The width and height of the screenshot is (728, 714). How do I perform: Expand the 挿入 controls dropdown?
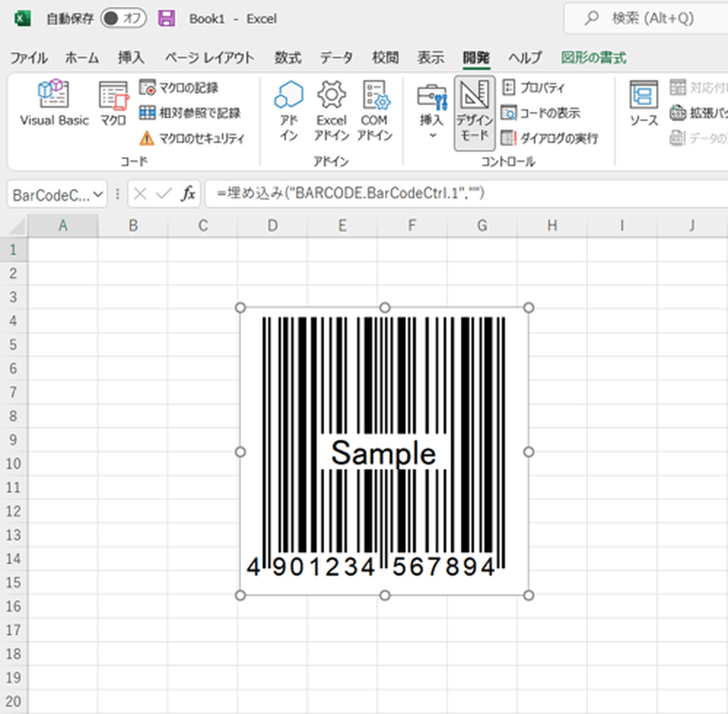point(432,111)
